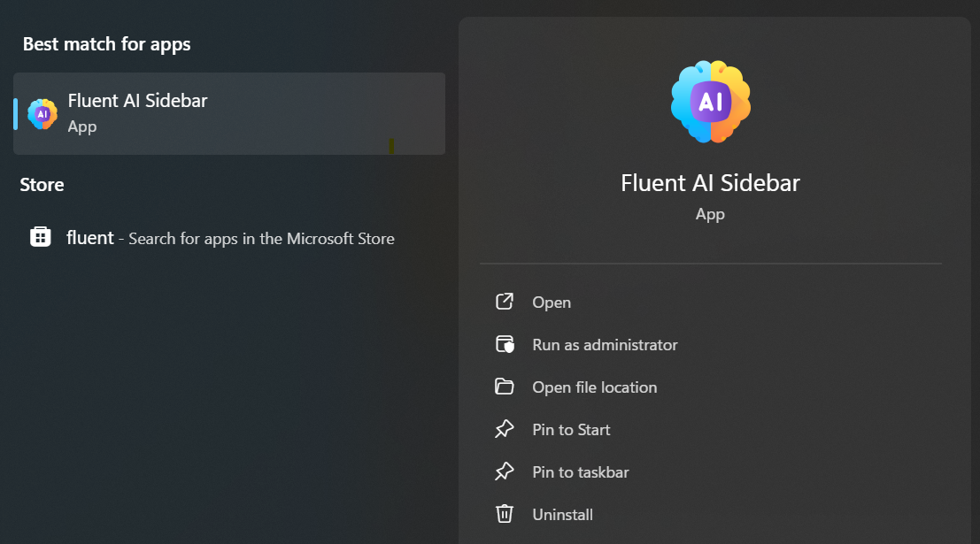The height and width of the screenshot is (544, 980).
Task: Search "fluent" in the Microsoft Store
Action: tap(228, 237)
